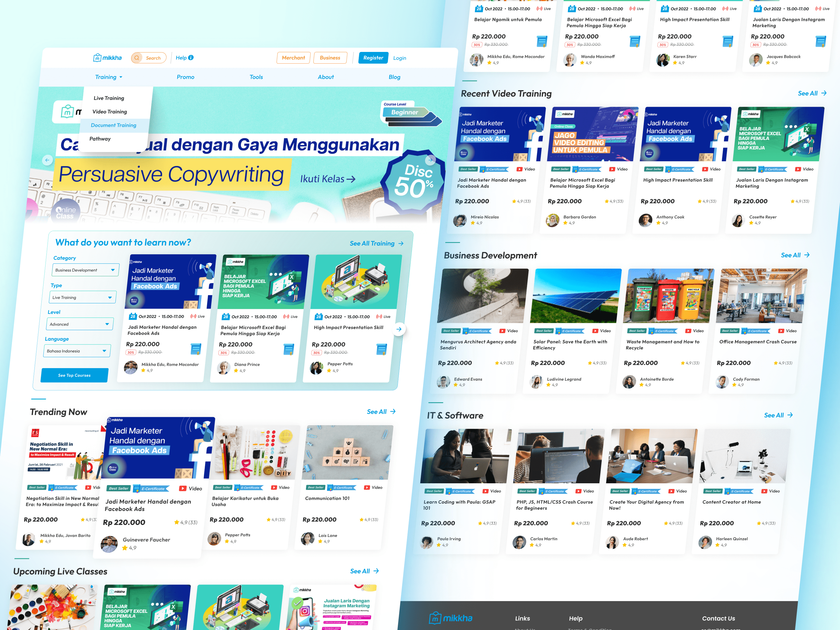Viewport: 840px width, 630px height.
Task: Open the Category dropdown
Action: [85, 270]
